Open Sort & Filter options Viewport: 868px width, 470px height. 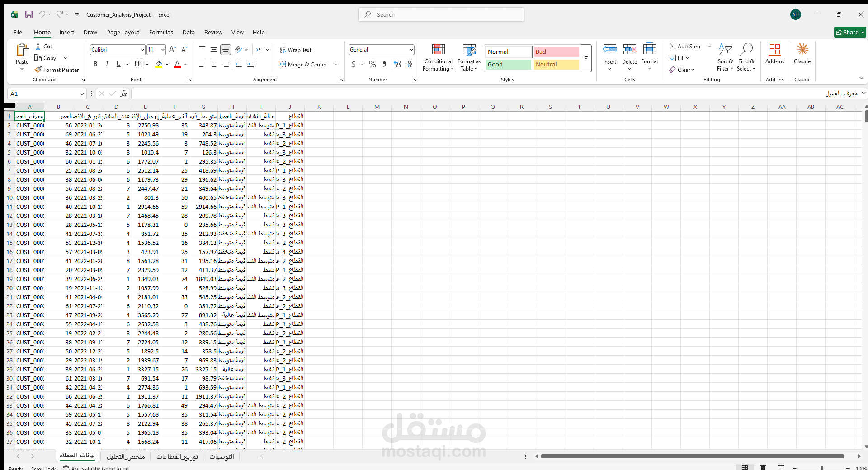pyautogui.click(x=725, y=57)
